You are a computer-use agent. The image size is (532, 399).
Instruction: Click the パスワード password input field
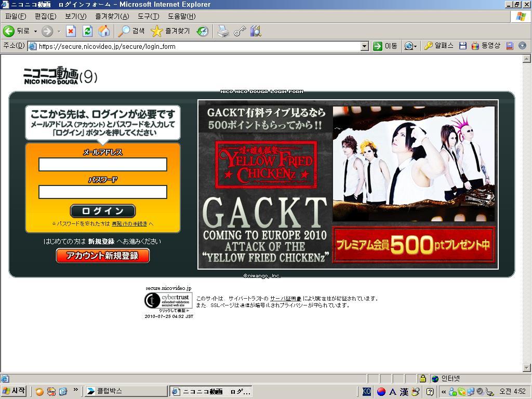103,192
